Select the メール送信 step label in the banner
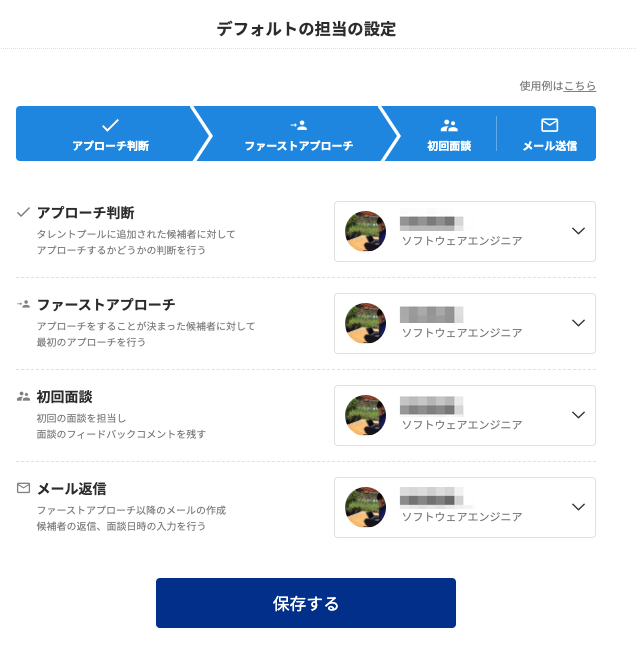The height and width of the screenshot is (649, 636). coord(549,146)
